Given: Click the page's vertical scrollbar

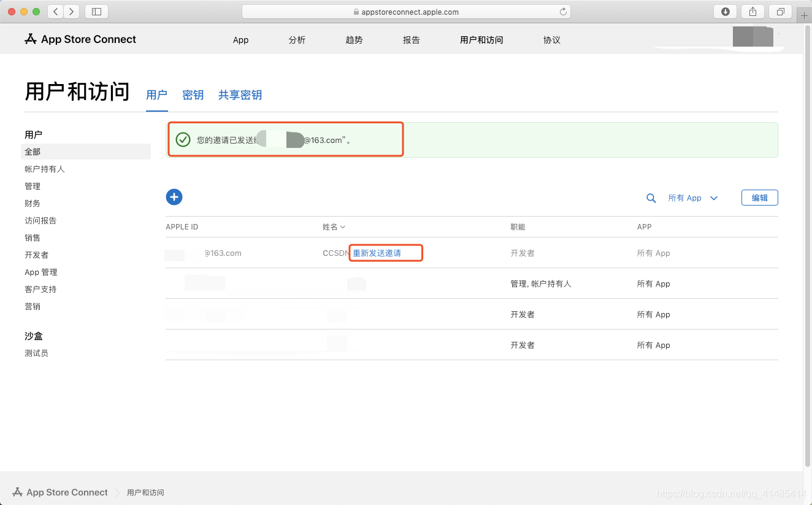Looking at the screenshot, I should (808, 245).
